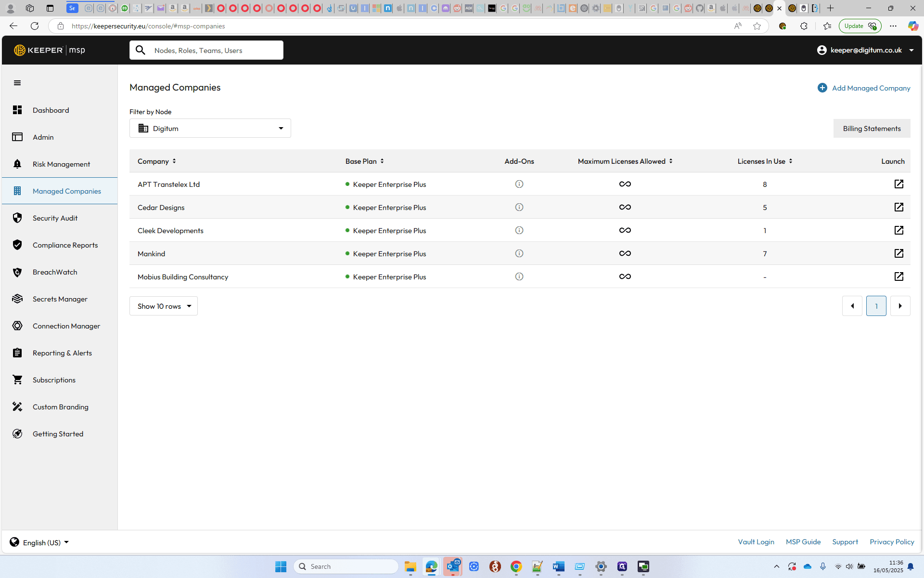Open the Privacy Policy link
This screenshot has width=924, height=578.
(892, 542)
